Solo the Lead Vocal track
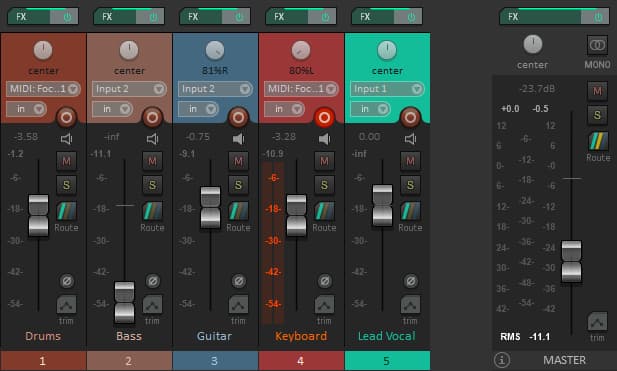 click(410, 185)
